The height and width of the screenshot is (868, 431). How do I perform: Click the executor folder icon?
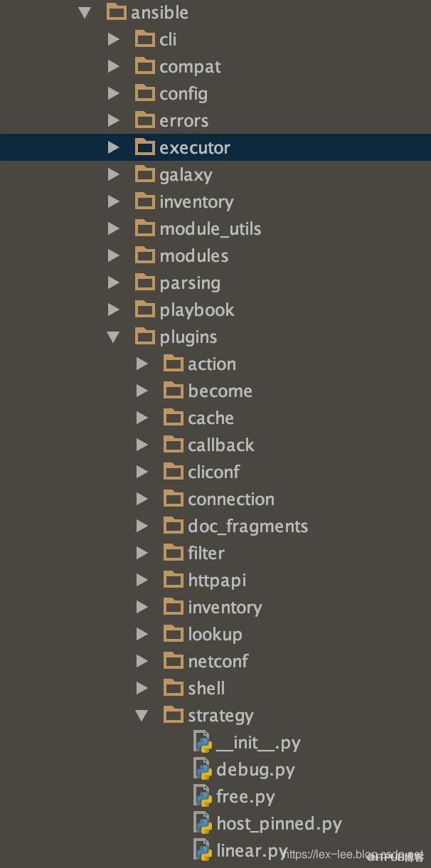click(x=145, y=147)
